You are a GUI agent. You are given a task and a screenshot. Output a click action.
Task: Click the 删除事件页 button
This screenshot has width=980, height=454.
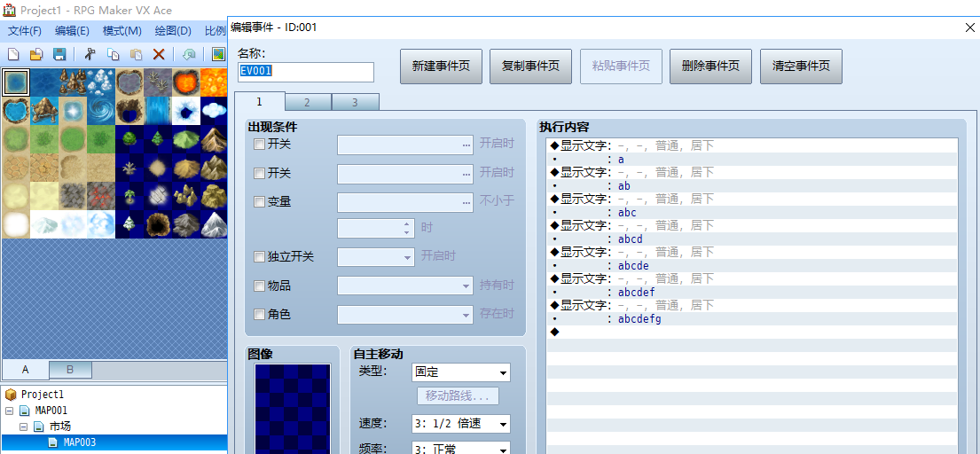click(x=711, y=67)
